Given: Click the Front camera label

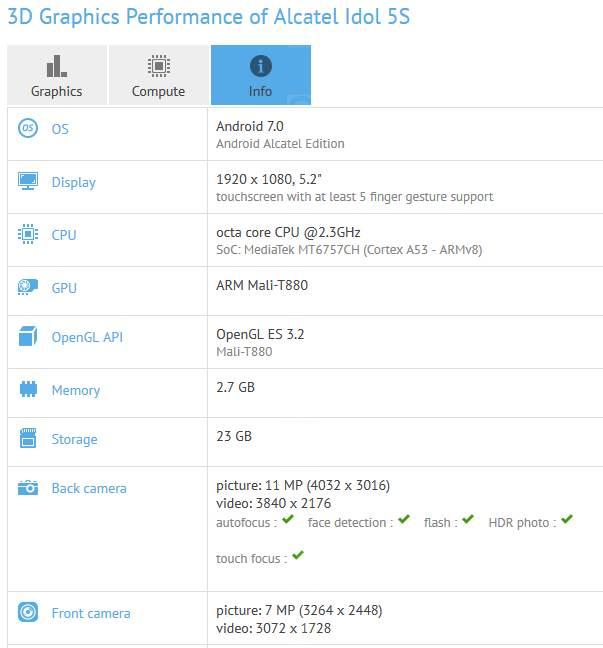Looking at the screenshot, I should pos(91,613).
